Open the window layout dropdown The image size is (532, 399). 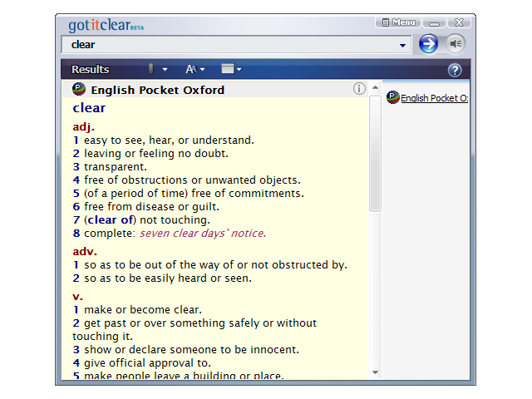(x=231, y=69)
